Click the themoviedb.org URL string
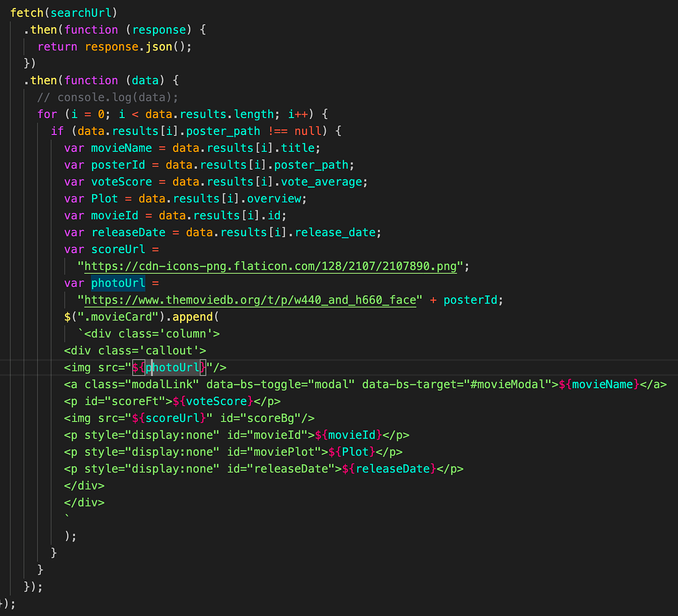 click(250, 300)
